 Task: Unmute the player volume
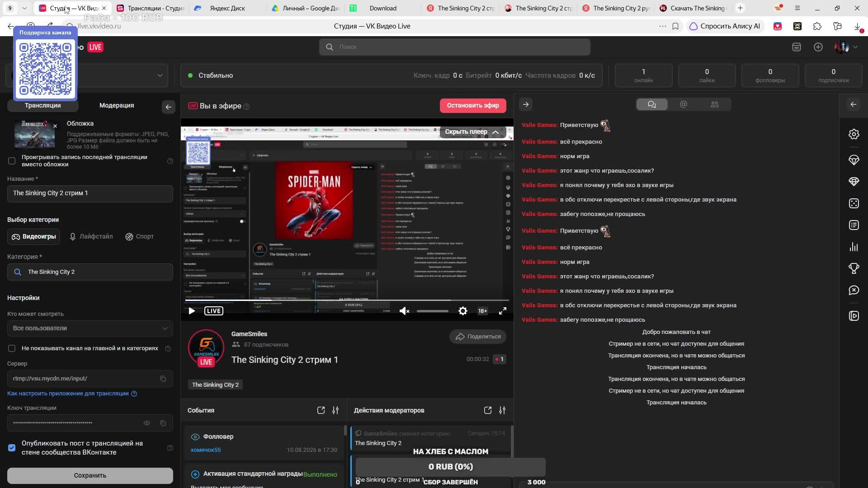click(404, 311)
